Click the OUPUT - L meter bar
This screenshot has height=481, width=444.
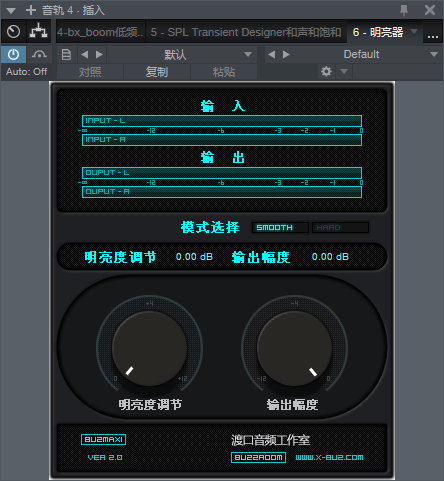click(x=222, y=173)
